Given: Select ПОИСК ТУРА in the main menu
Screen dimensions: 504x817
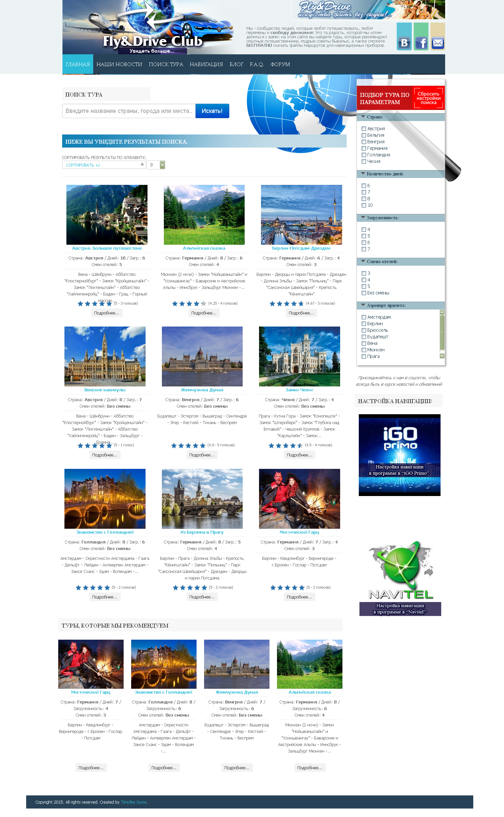Looking at the screenshot, I should click(x=166, y=64).
